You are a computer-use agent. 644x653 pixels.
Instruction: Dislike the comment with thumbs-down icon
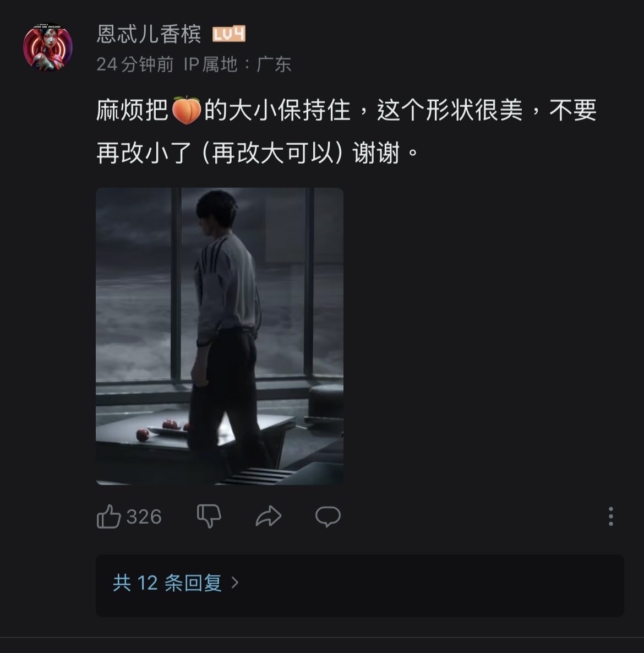tap(209, 516)
